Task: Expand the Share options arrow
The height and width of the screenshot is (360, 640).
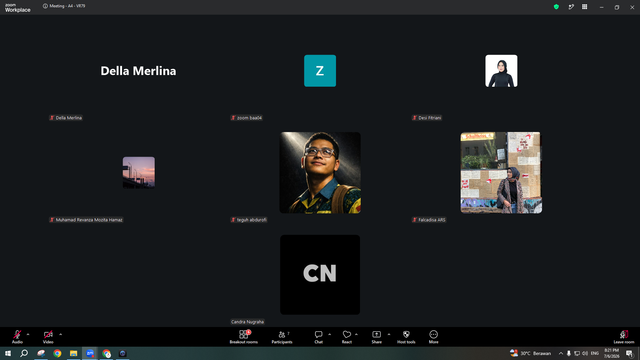Action: point(389,334)
